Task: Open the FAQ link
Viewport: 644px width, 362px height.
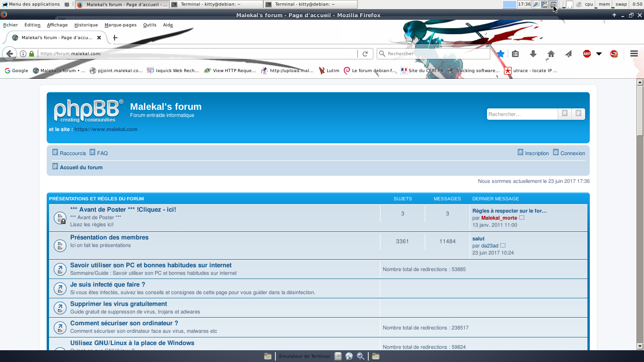Action: point(99,153)
